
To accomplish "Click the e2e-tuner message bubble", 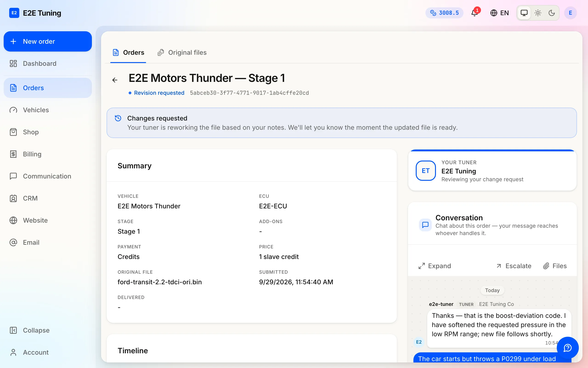I will 499,328.
